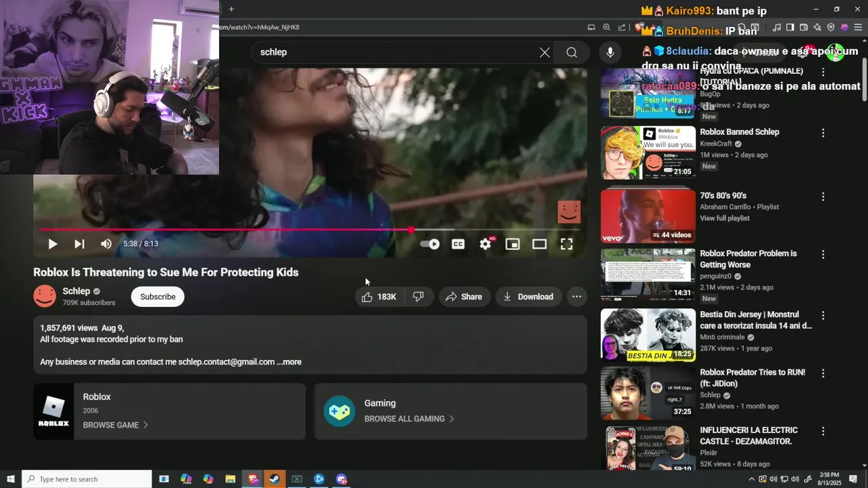The height and width of the screenshot is (488, 868).
Task: Open options for 70's 80's 90's playlist
Action: click(823, 197)
